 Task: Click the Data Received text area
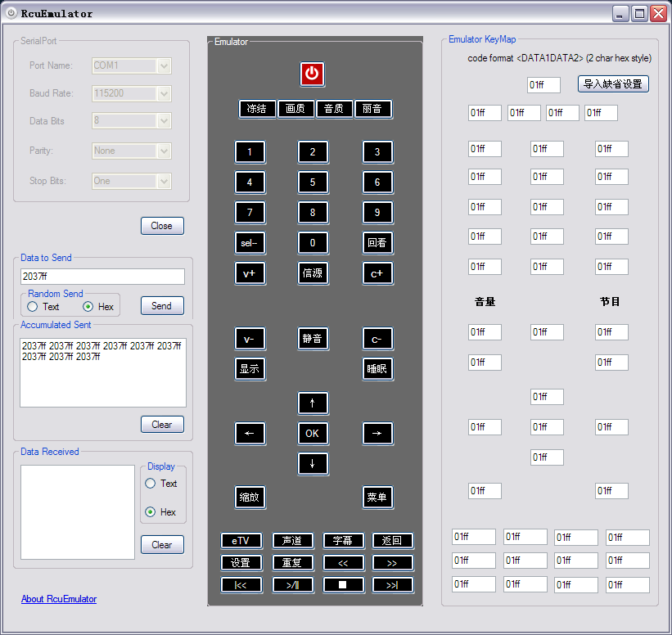[x=78, y=512]
